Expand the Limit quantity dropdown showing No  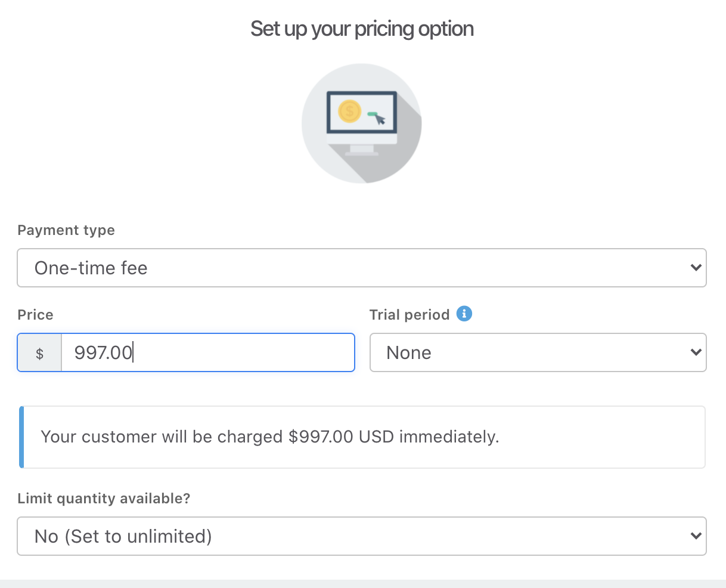pyautogui.click(x=361, y=536)
